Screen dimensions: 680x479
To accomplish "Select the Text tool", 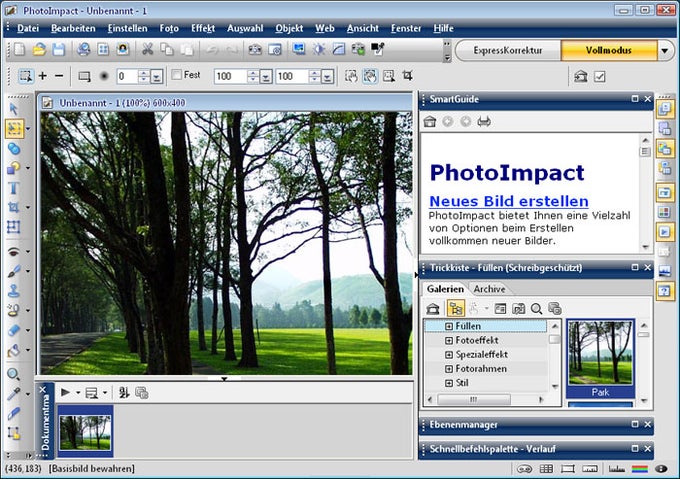I will coord(13,188).
